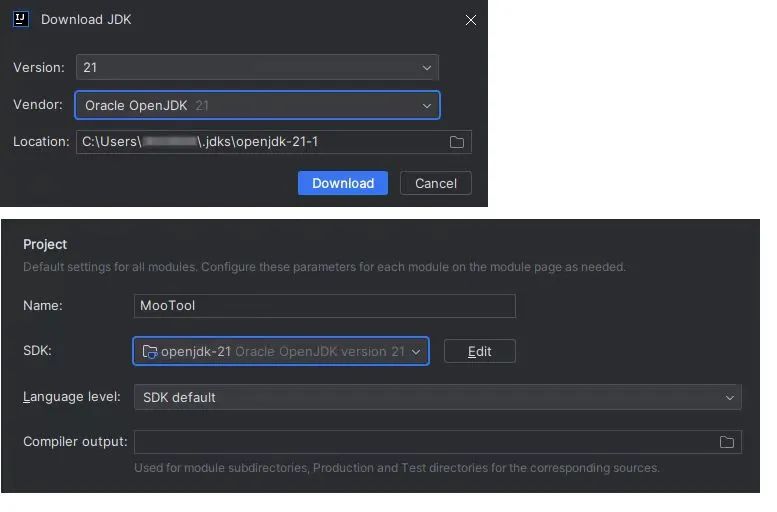Browse compiler output directory via folder icon

pyautogui.click(x=727, y=442)
